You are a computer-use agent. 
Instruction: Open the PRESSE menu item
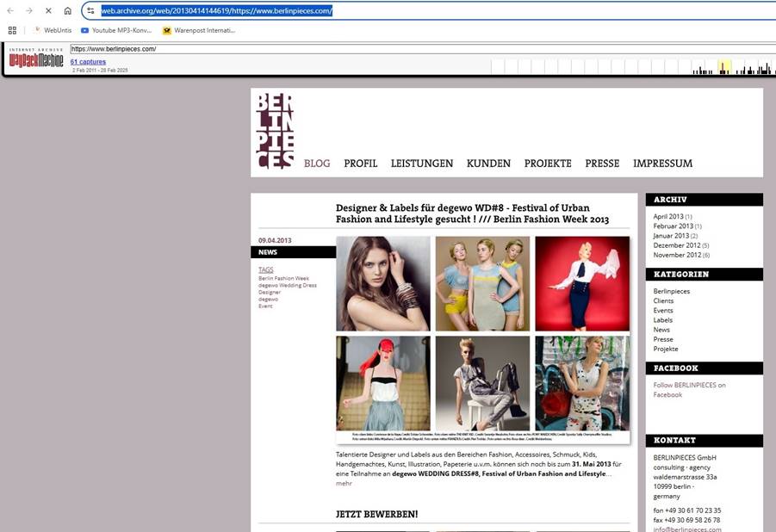602,164
